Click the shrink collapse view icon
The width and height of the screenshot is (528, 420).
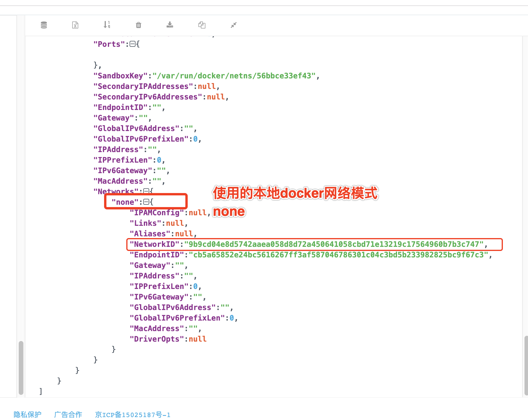[234, 25]
